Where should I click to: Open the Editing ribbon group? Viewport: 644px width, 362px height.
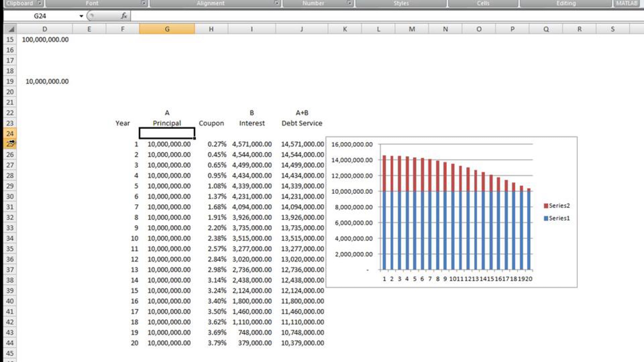(x=566, y=3)
